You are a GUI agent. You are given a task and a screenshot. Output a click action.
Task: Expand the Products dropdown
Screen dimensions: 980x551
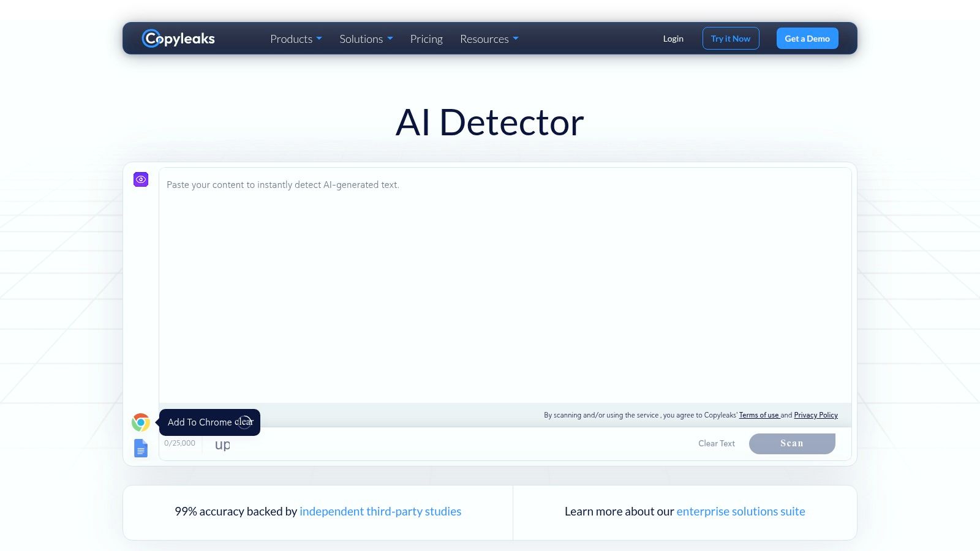[296, 39]
